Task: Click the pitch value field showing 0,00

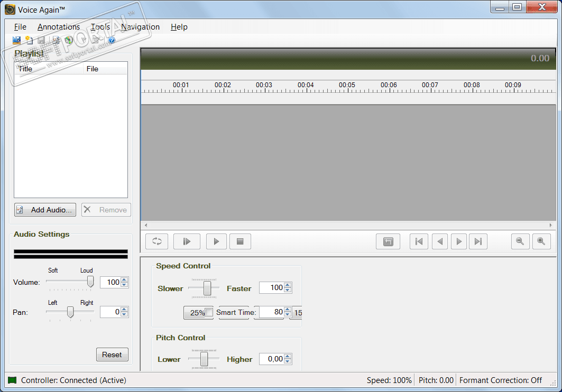Action: tap(271, 359)
